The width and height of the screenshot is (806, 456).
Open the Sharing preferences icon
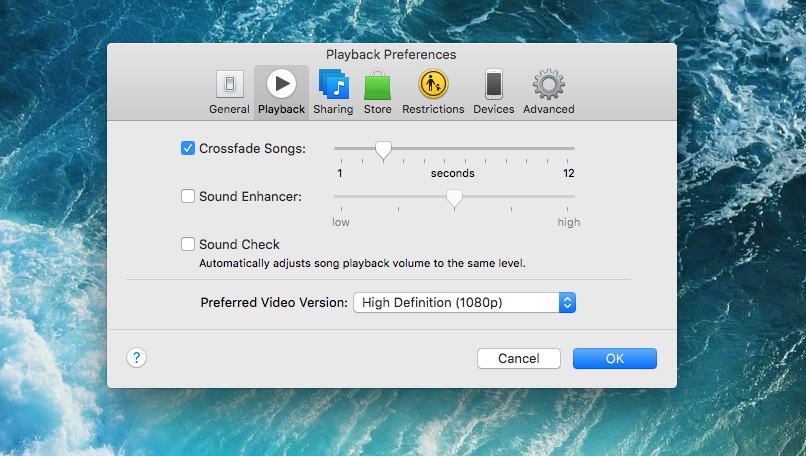click(x=333, y=84)
